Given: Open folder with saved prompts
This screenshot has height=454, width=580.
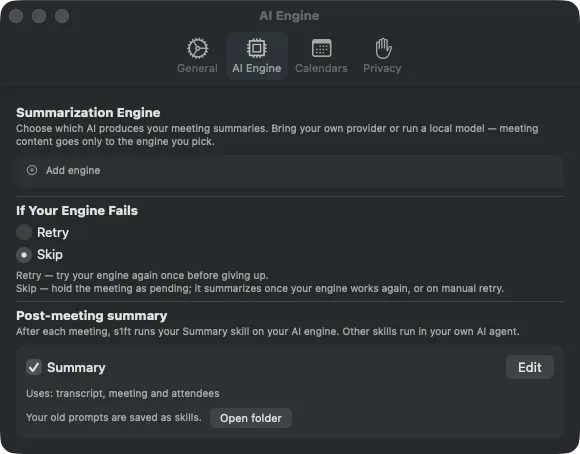Looking at the screenshot, I should [x=251, y=418].
